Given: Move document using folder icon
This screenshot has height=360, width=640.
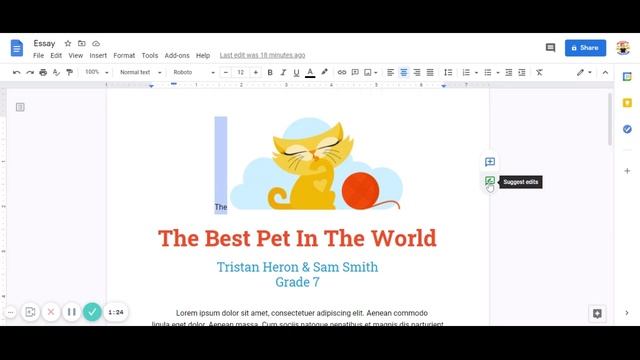Looking at the screenshot, I should pos(82,43).
